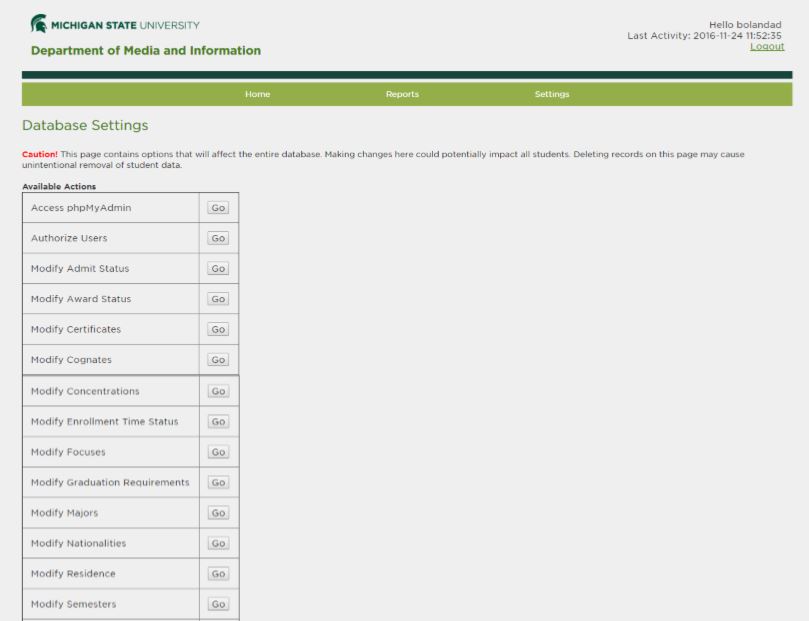The height and width of the screenshot is (621, 809).
Task: Click Go for Modify Certificates
Action: (x=218, y=329)
